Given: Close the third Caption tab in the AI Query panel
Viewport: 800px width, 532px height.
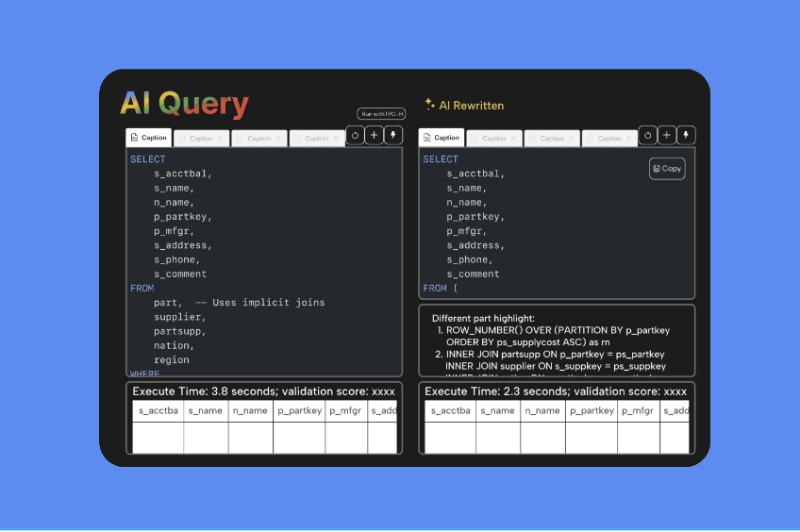Looking at the screenshot, I should click(278, 139).
